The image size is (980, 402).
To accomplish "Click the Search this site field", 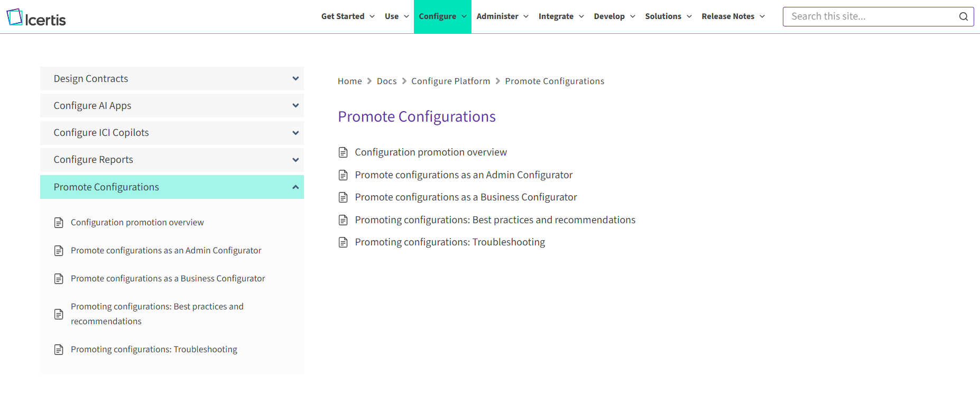I will click(x=870, y=16).
